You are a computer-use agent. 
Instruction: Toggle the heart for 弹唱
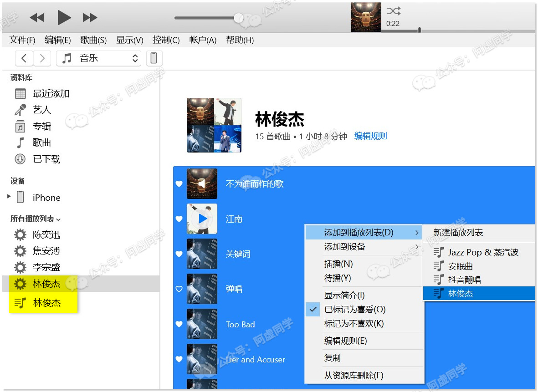tap(179, 289)
